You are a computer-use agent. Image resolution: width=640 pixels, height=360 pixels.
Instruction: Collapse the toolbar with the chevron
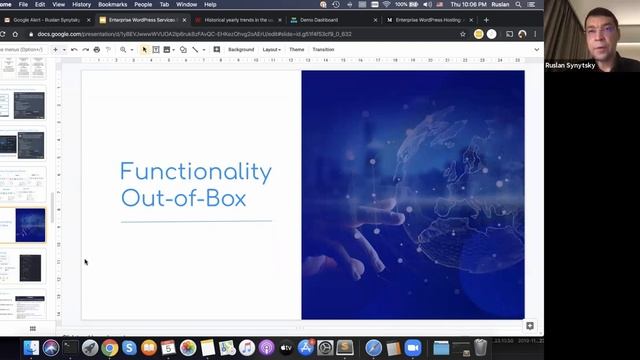[536, 49]
